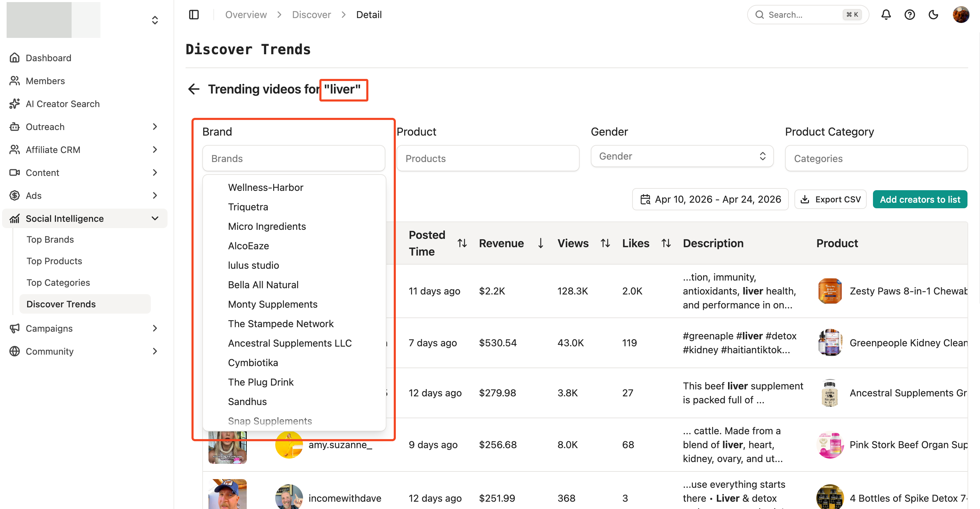
Task: Click Export CSV button
Action: point(830,199)
